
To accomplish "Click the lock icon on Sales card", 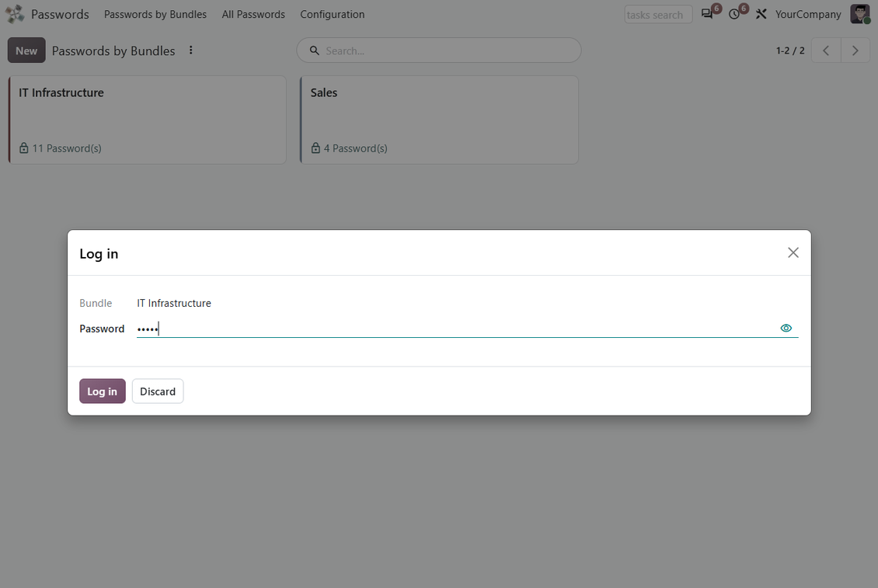I will [315, 148].
